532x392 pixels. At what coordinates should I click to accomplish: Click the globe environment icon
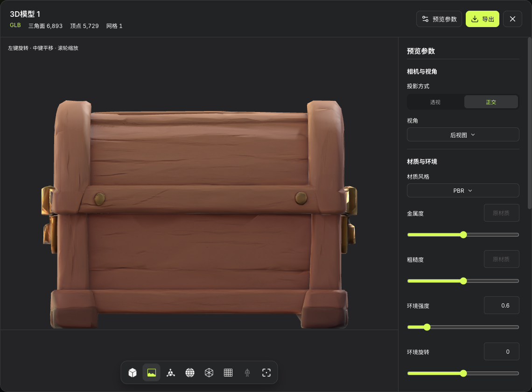pyautogui.click(x=189, y=373)
